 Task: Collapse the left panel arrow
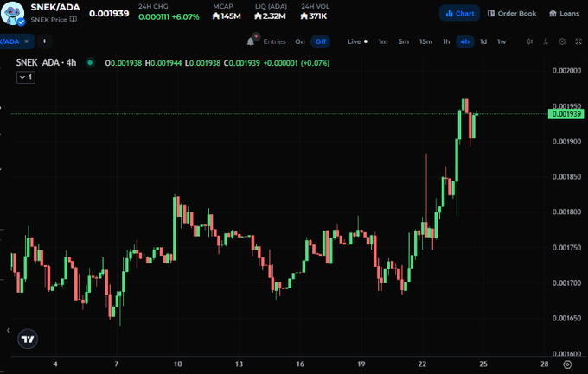(8, 330)
